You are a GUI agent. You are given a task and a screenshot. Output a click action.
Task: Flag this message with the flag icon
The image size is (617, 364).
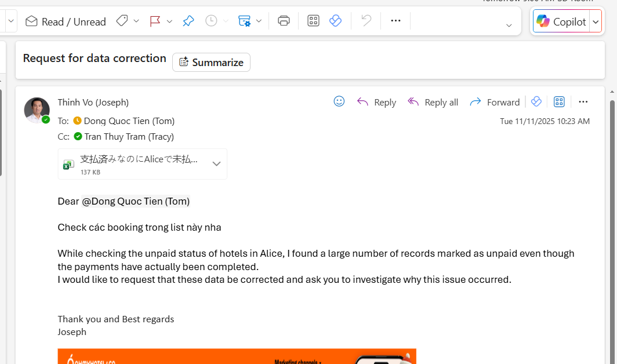click(155, 21)
